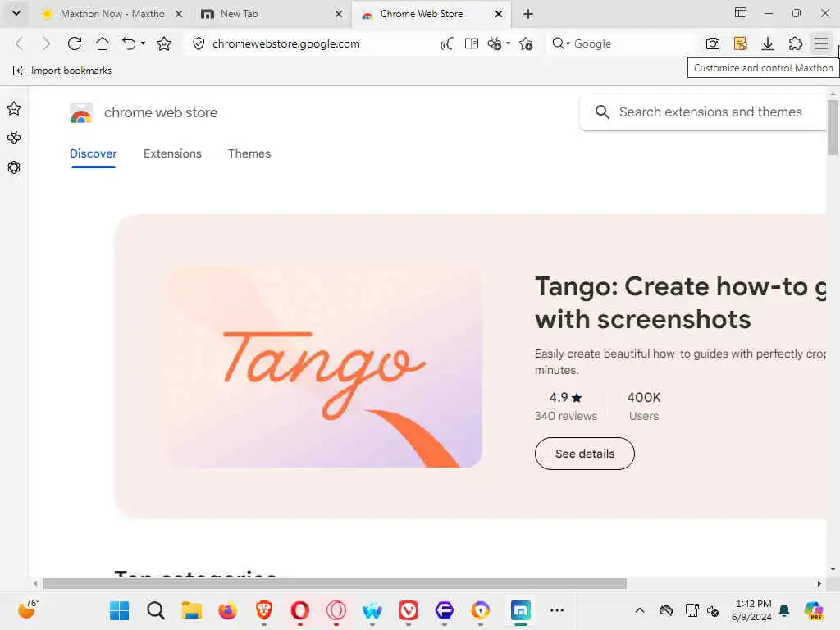Launch Brave browser from the taskbar
The image size is (840, 630).
pyautogui.click(x=263, y=610)
